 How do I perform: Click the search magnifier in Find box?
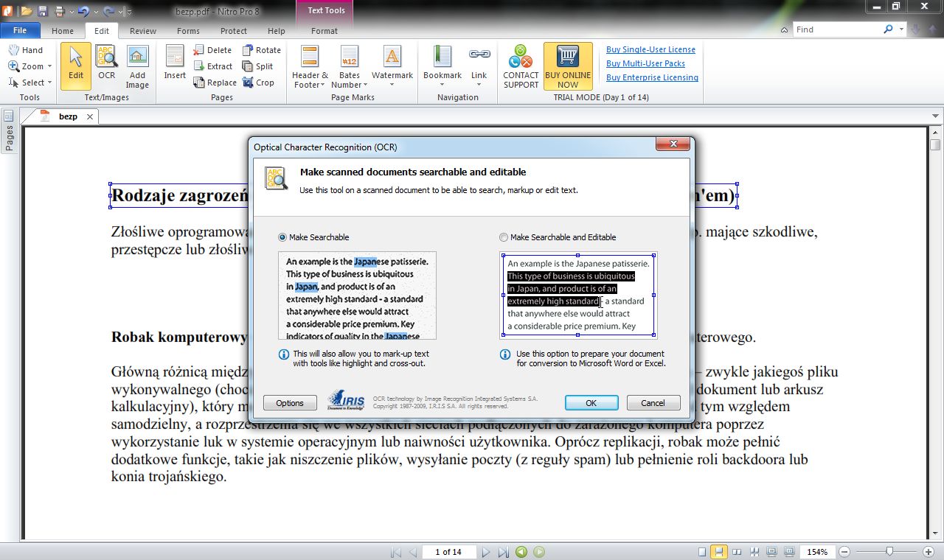(888, 29)
